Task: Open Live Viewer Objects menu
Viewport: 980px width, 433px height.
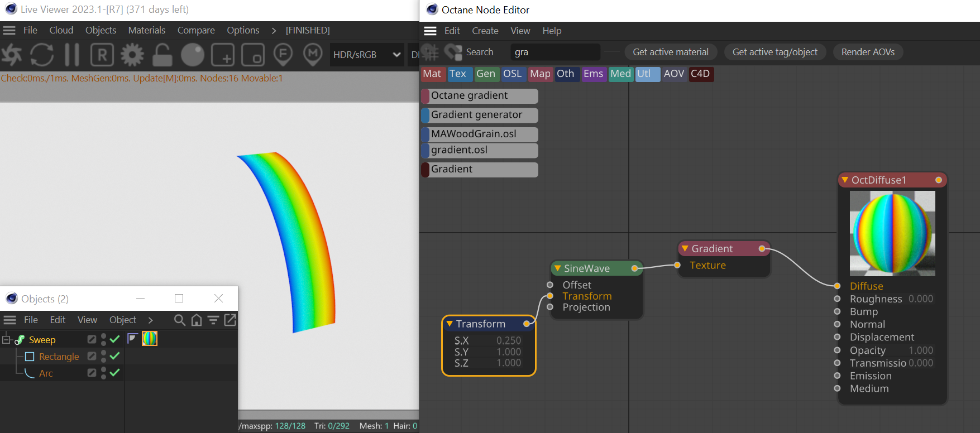Action: coord(101,30)
